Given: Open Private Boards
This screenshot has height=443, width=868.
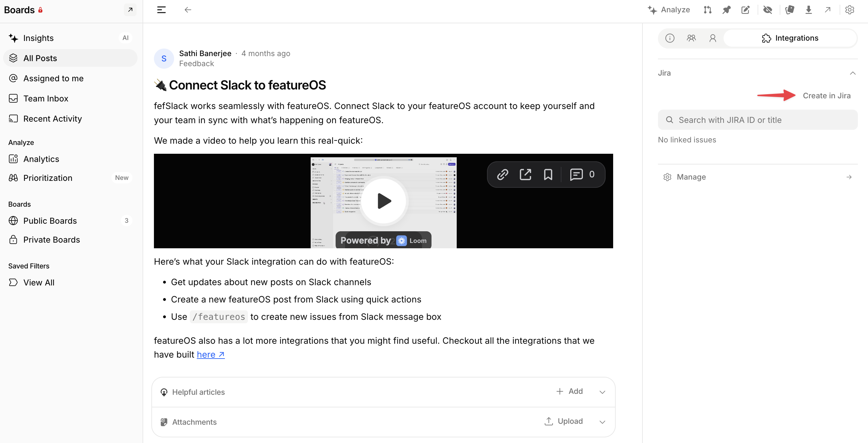Looking at the screenshot, I should [70, 240].
